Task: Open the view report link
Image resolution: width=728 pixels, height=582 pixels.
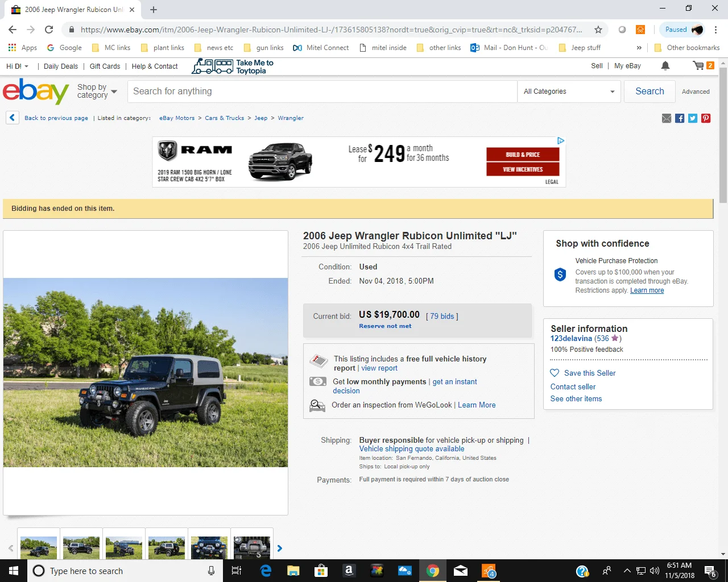Action: 379,368
